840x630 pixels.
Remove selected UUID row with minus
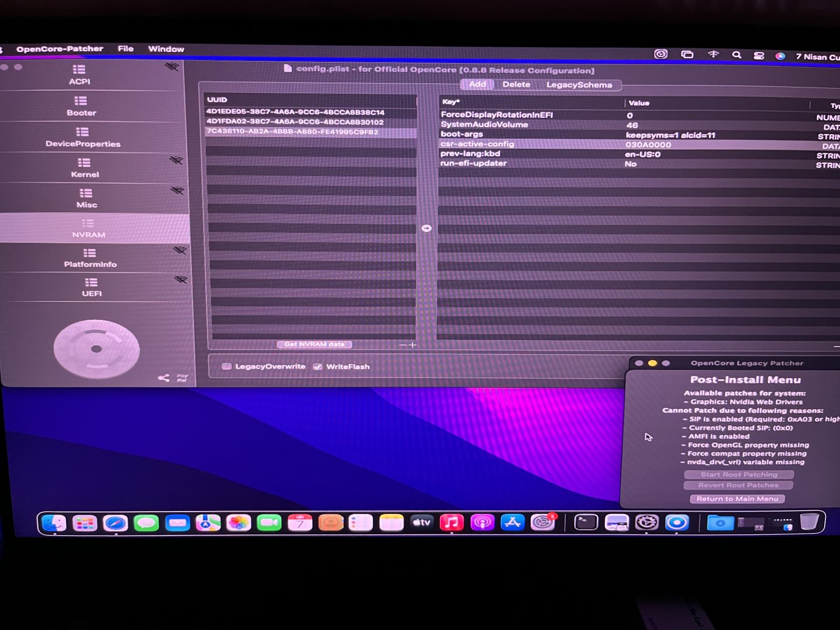[403, 345]
